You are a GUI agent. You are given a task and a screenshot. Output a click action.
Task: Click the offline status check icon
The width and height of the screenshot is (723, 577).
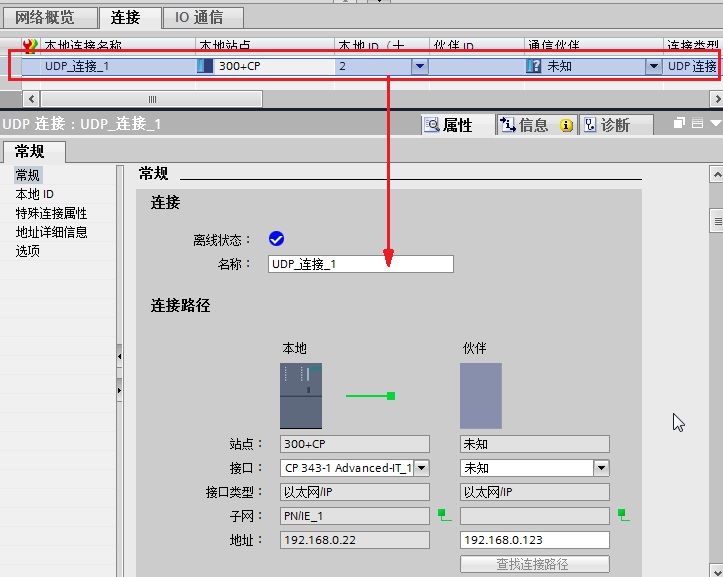tap(276, 239)
